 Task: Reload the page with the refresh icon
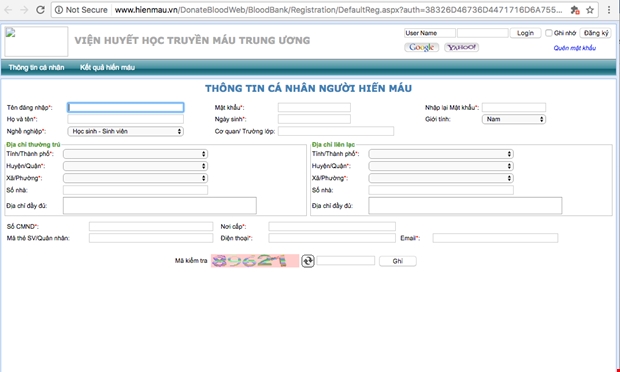pos(40,10)
